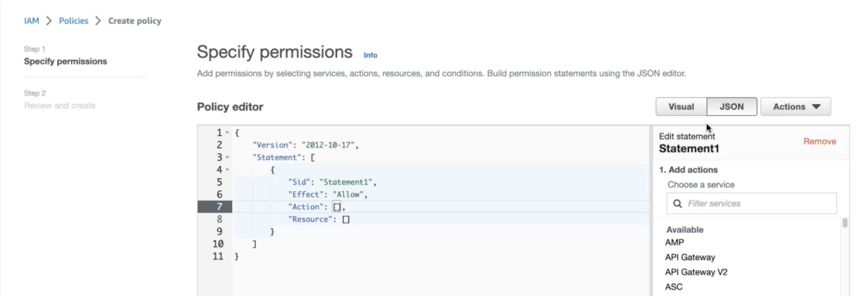Navigate to Policies in the breadcrumb
Viewport: 868px width, 296px height.
click(x=73, y=21)
